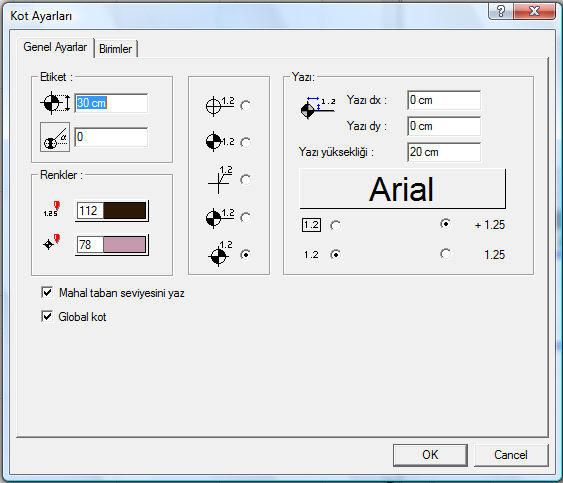Click the label size crosshair icon
Viewport: 563px width, 483px height.
[x=55, y=103]
